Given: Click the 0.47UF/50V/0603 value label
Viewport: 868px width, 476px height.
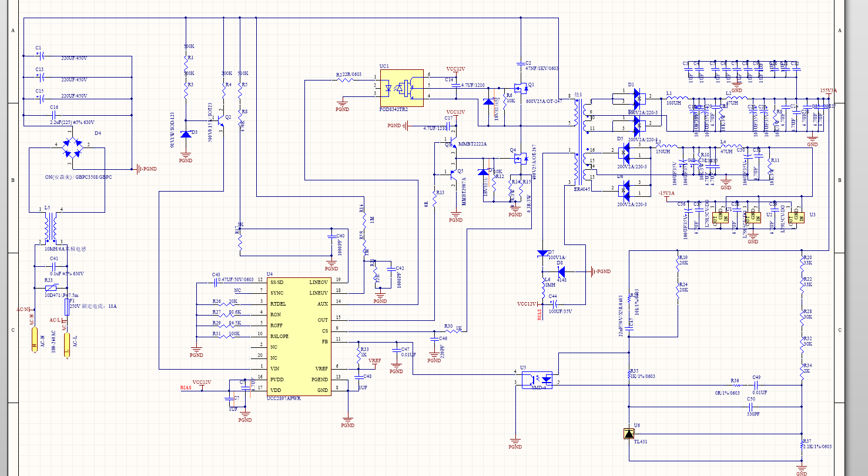Looking at the screenshot, I should [x=236, y=280].
